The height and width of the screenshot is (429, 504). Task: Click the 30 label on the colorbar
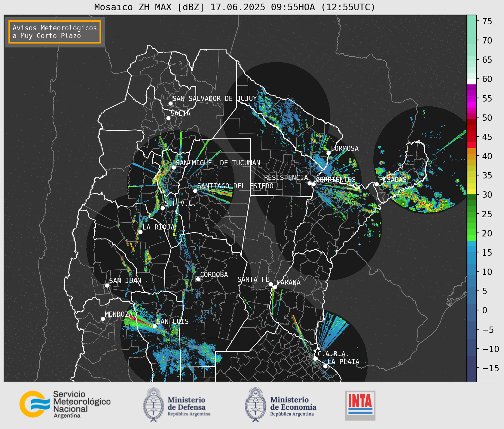click(x=487, y=195)
